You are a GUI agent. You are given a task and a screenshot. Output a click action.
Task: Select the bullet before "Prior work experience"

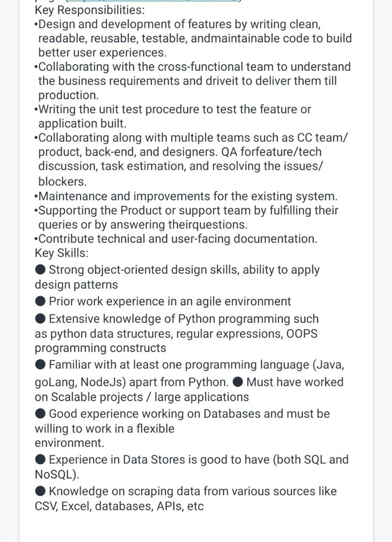tap(40, 301)
